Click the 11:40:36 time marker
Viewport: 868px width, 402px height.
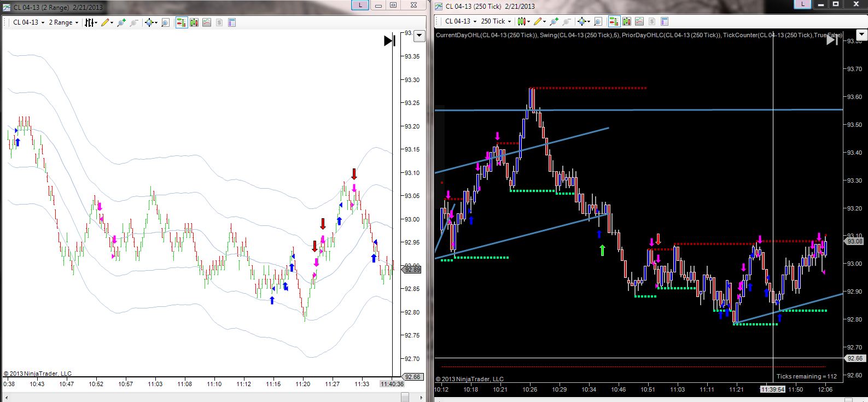click(392, 384)
